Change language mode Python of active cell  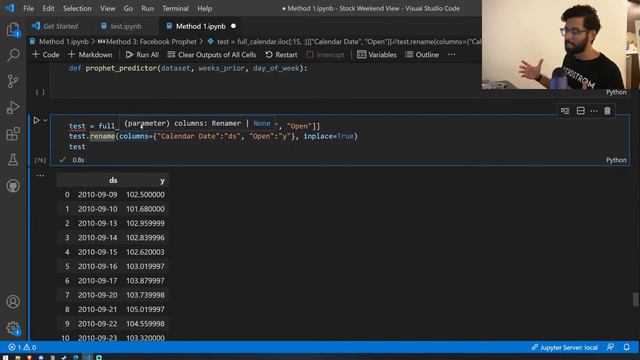616,160
